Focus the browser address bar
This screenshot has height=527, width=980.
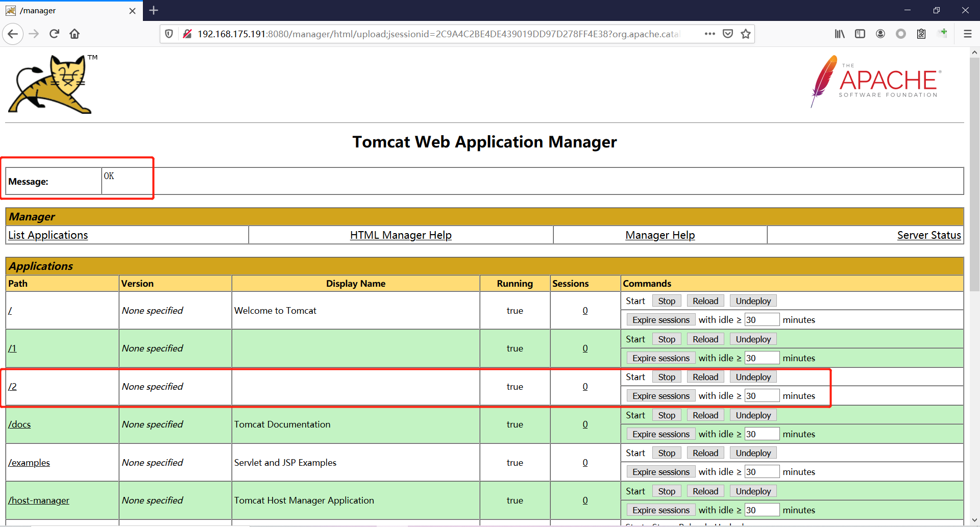click(439, 34)
